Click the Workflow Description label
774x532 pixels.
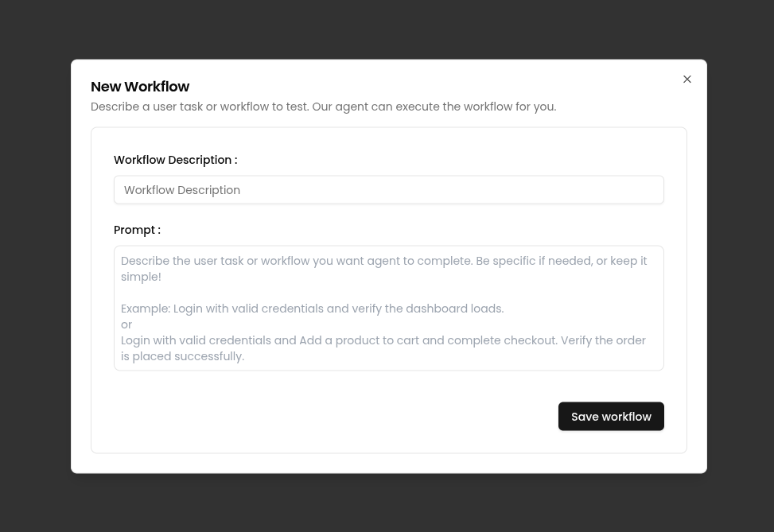click(x=175, y=160)
